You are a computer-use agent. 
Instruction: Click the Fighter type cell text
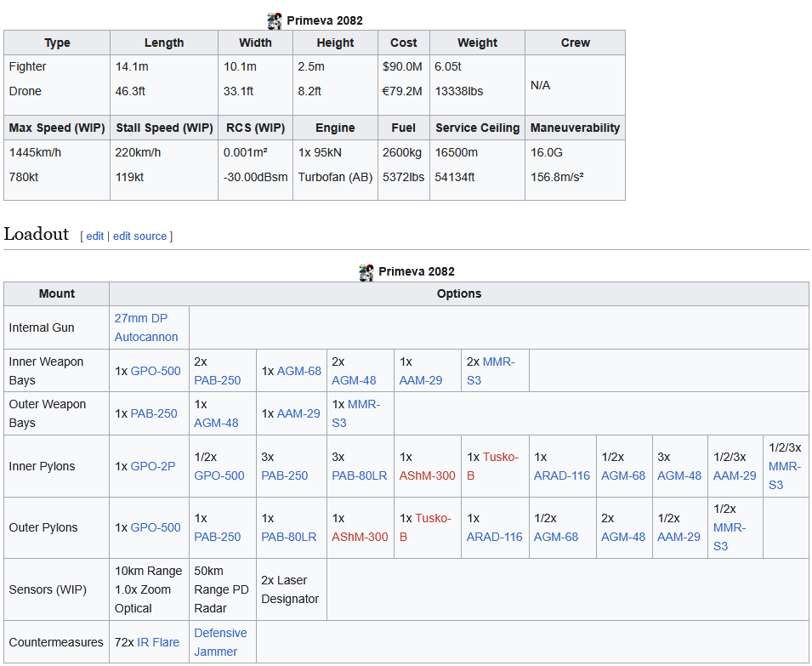(x=27, y=67)
